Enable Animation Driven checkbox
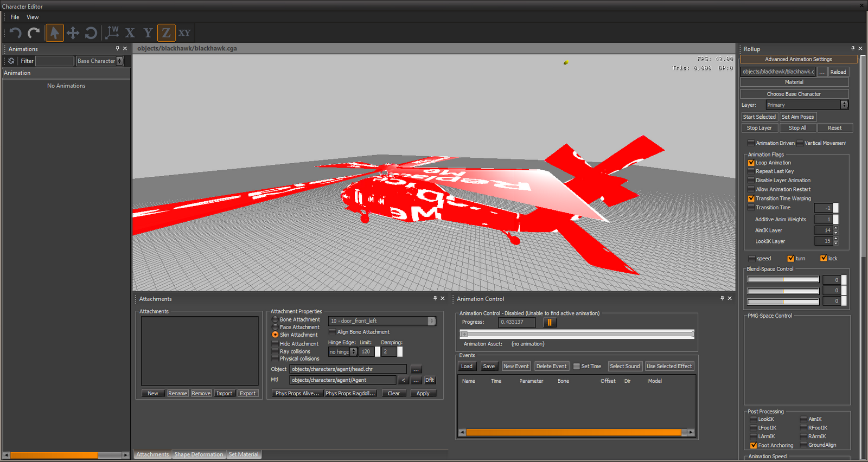 pos(751,143)
